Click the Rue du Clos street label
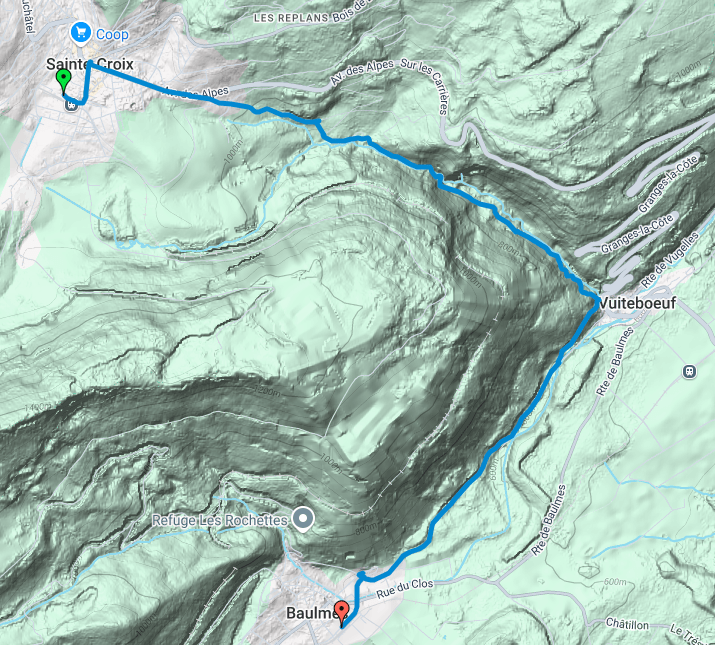The image size is (715, 645). (404, 589)
